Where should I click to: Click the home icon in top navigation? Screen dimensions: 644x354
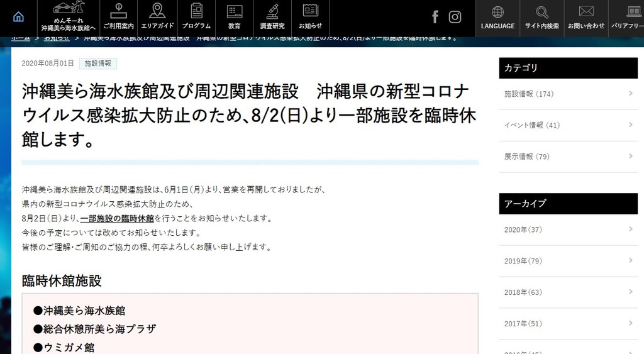tap(18, 17)
